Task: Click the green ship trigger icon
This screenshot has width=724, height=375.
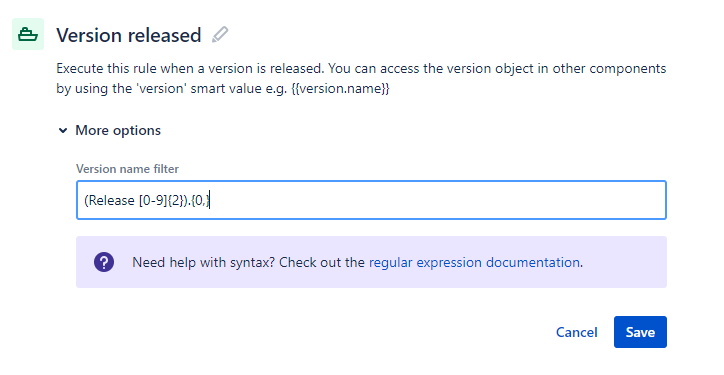Action: click(x=28, y=34)
